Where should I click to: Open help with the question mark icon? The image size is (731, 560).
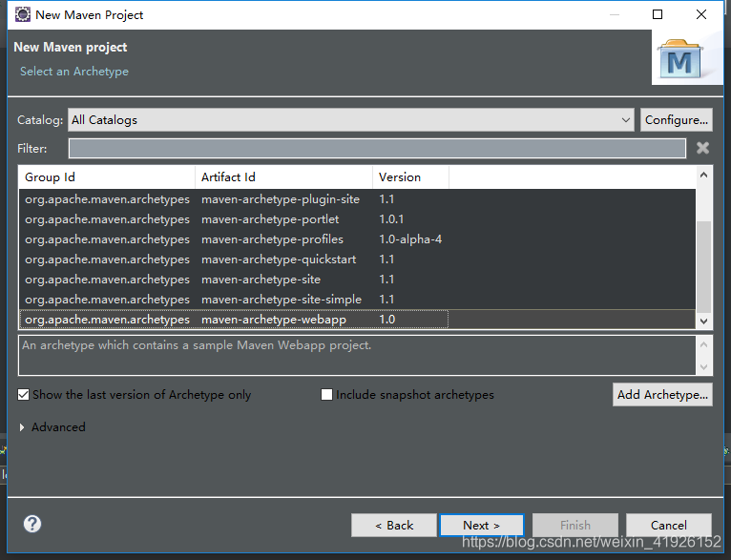coord(32,524)
